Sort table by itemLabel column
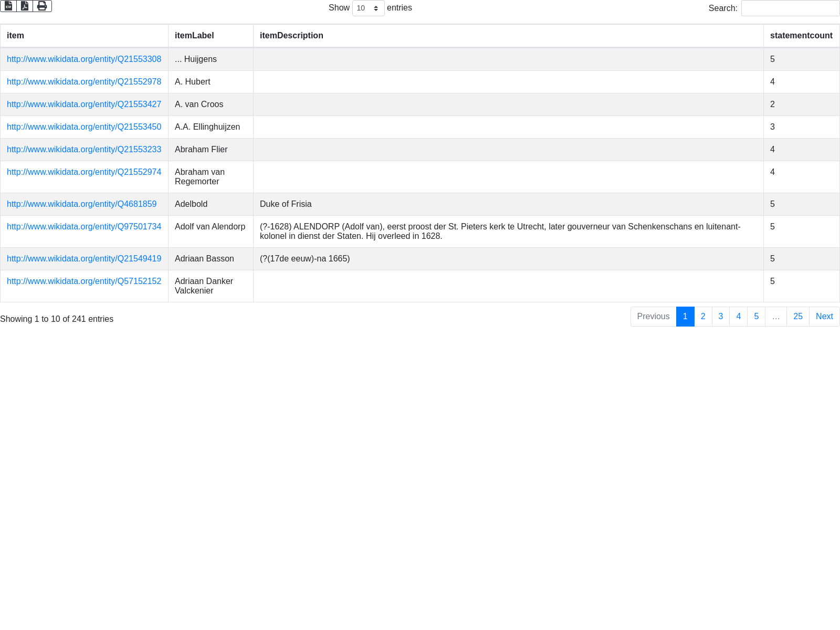 point(194,36)
